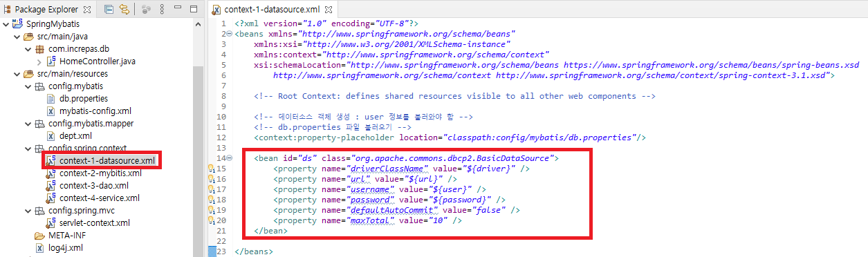Close the context-1-datasource.xml editor tab
Image resolution: width=868 pixels, height=257 pixels.
[328, 10]
